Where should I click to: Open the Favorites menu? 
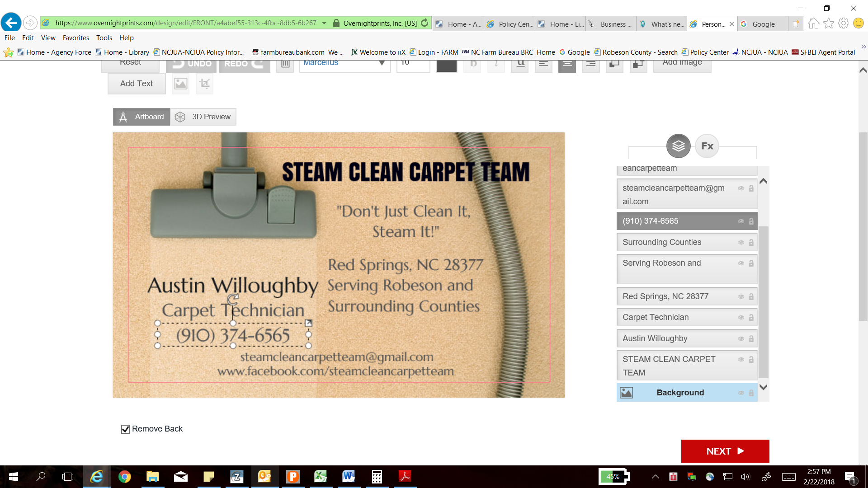pos(75,38)
